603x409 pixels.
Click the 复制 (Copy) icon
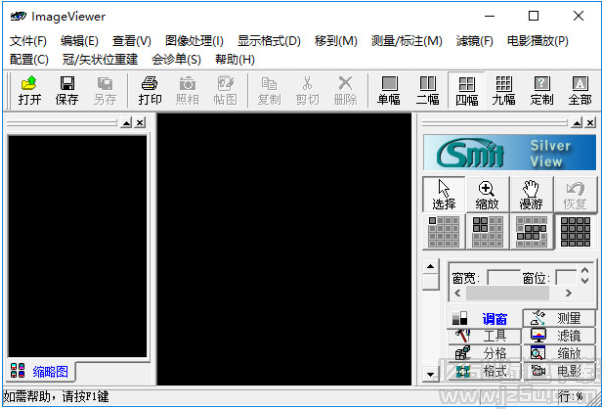click(268, 91)
